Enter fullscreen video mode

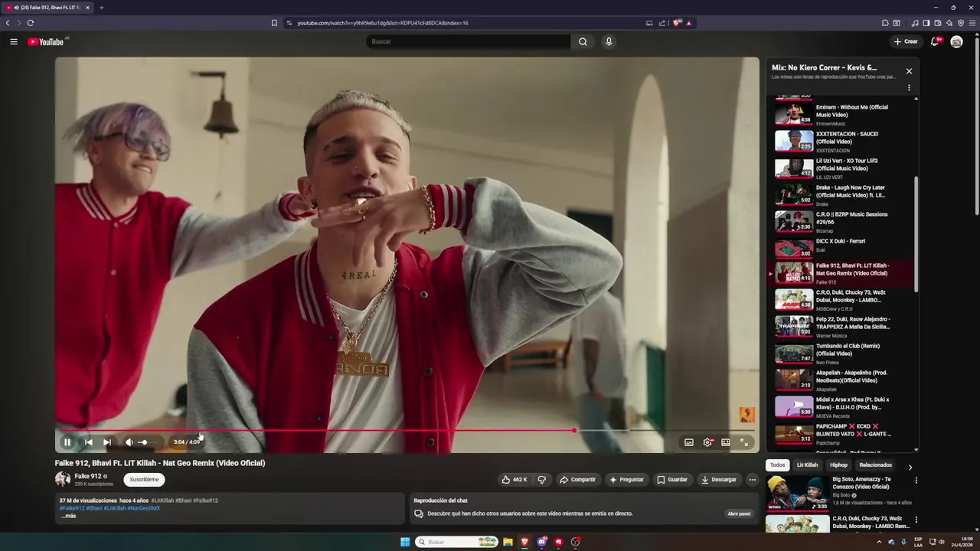pyautogui.click(x=744, y=442)
